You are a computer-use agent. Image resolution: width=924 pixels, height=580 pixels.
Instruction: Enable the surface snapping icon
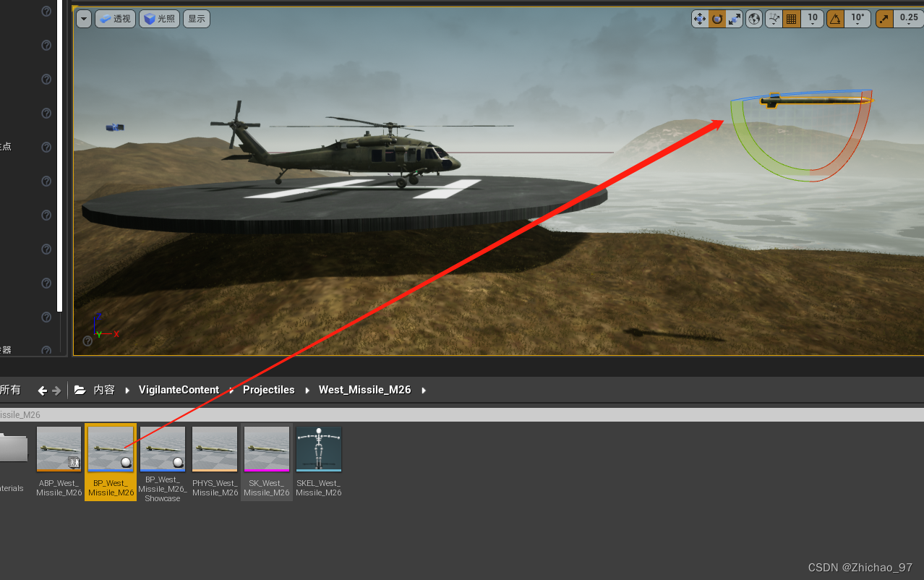pyautogui.click(x=773, y=18)
